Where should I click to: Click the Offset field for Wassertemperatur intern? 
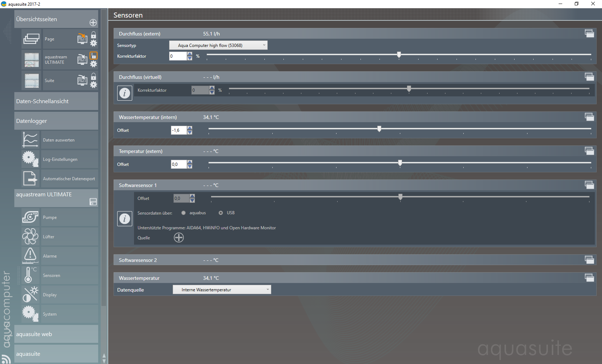tap(179, 130)
